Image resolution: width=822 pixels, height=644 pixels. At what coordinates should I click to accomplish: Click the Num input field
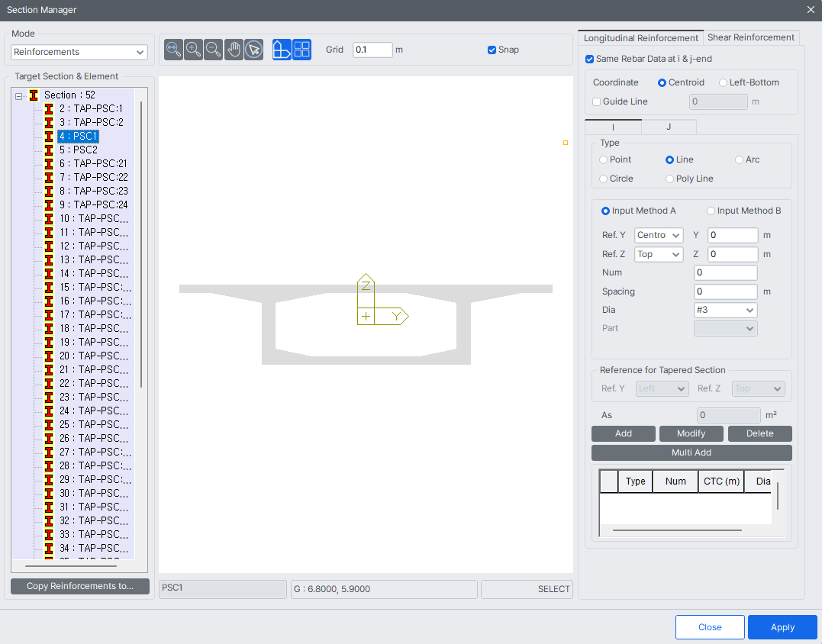[726, 272]
